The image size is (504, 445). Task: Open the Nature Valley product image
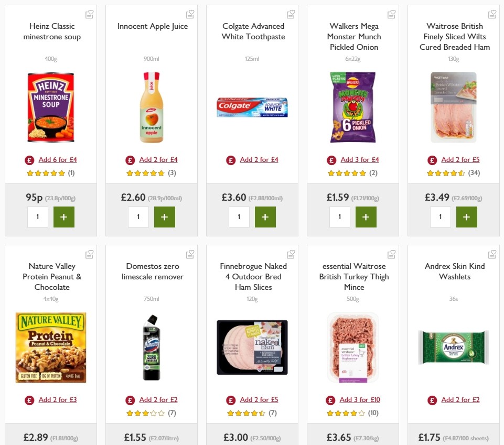pyautogui.click(x=51, y=347)
